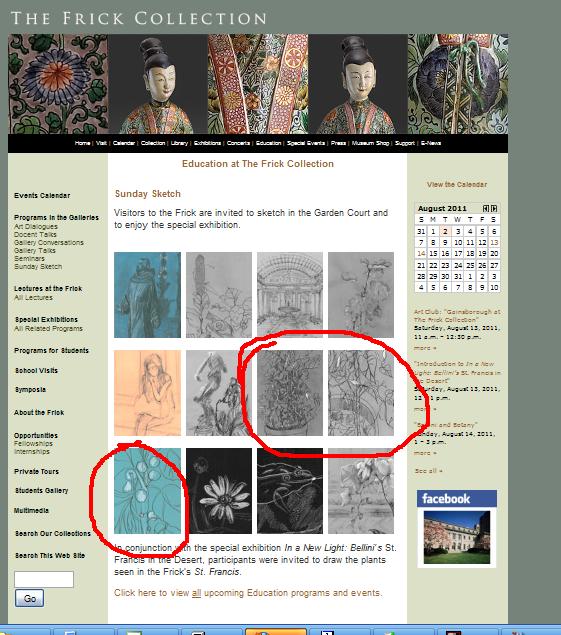Select August 14 in the calendar

point(421,254)
